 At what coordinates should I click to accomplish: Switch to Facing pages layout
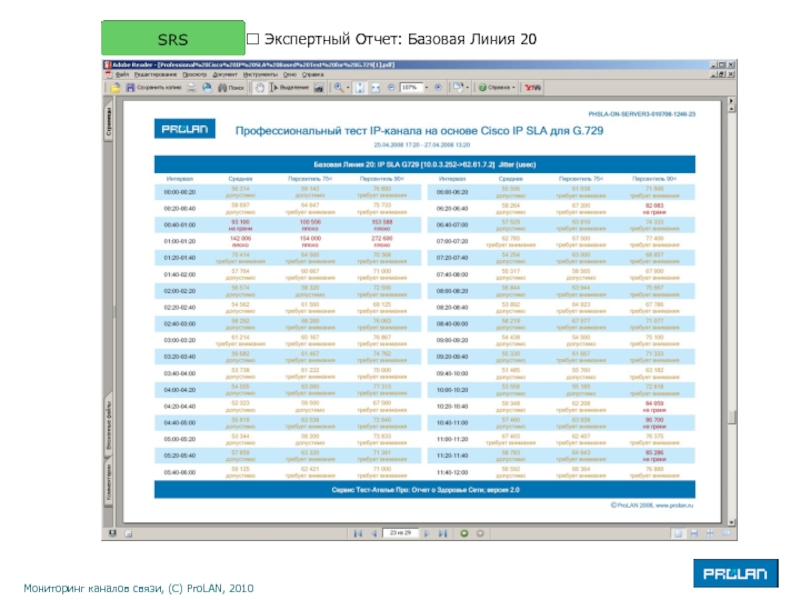[710, 534]
